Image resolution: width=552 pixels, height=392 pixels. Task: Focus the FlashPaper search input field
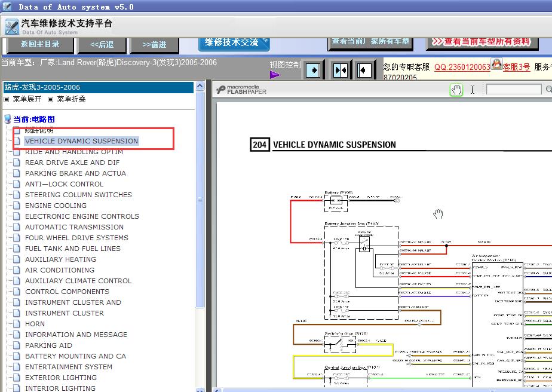[x=514, y=90]
